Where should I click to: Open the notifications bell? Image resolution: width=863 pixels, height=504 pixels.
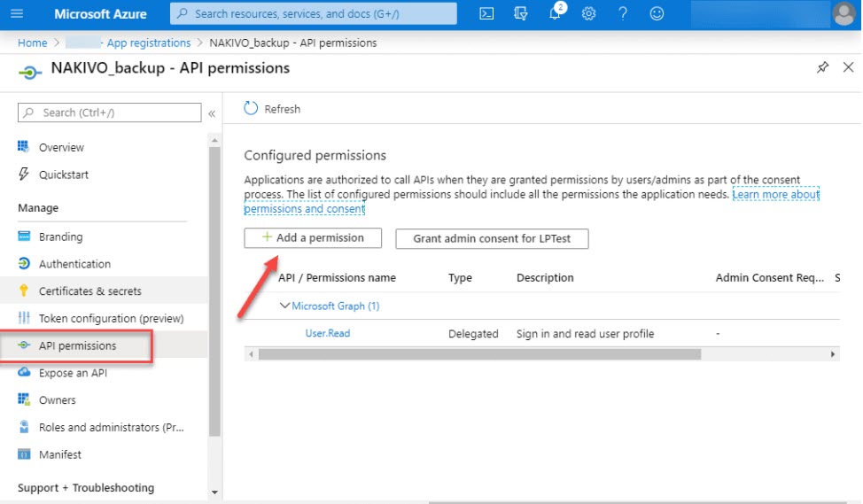(x=556, y=14)
